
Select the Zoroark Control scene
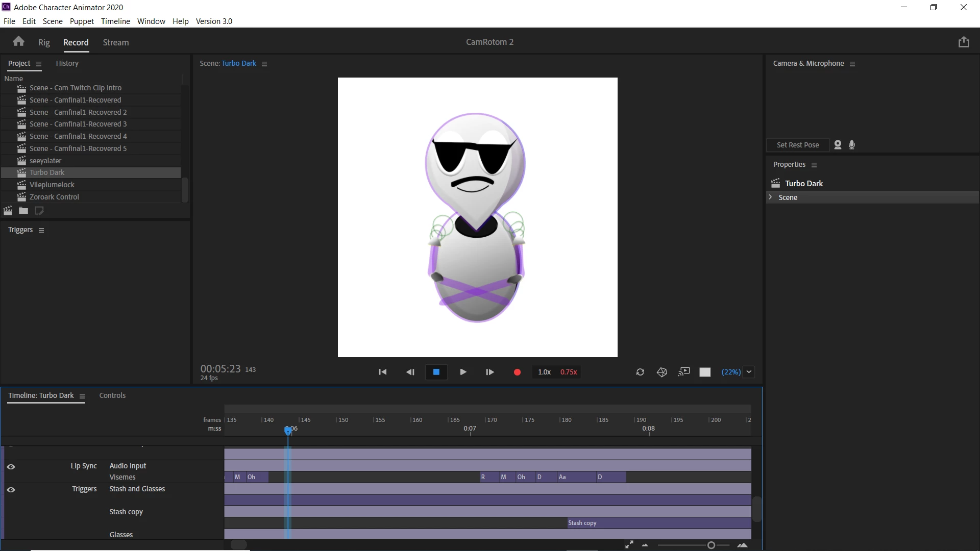pyautogui.click(x=54, y=197)
